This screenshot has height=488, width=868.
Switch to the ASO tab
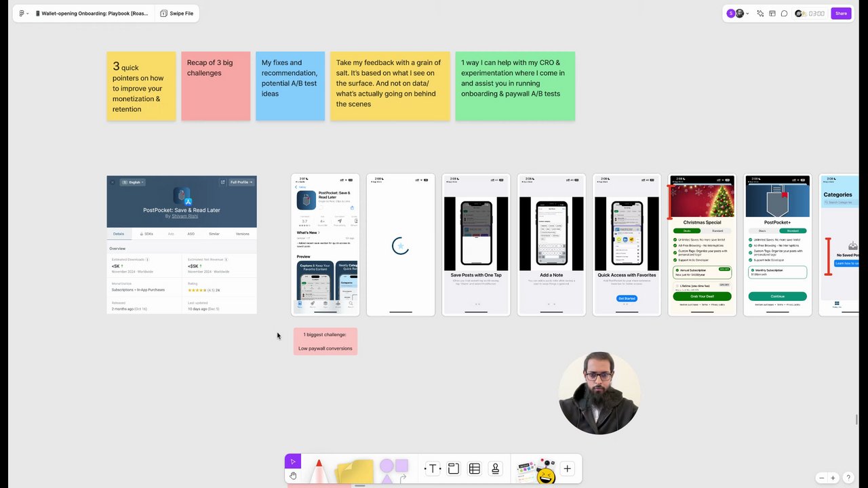[191, 234]
